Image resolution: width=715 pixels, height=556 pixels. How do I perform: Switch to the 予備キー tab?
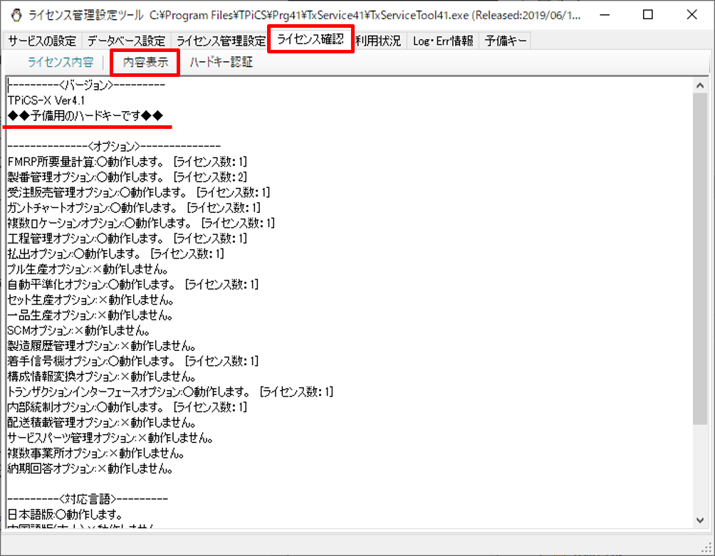[505, 41]
